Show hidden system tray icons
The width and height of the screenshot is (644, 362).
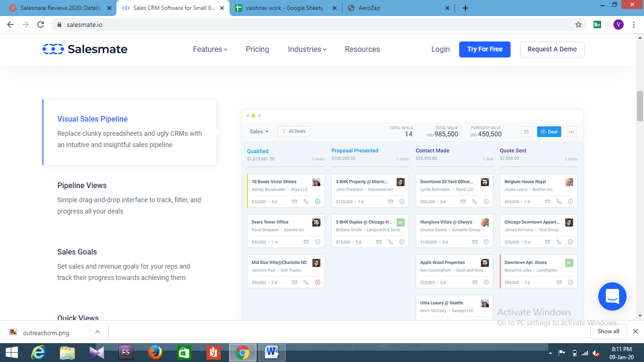point(551,353)
